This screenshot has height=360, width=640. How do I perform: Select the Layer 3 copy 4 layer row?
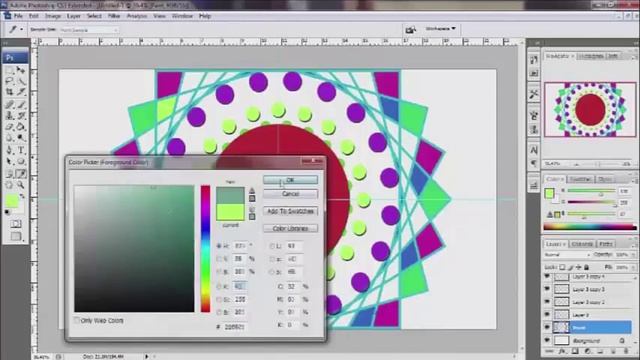pyautogui.click(x=589, y=276)
